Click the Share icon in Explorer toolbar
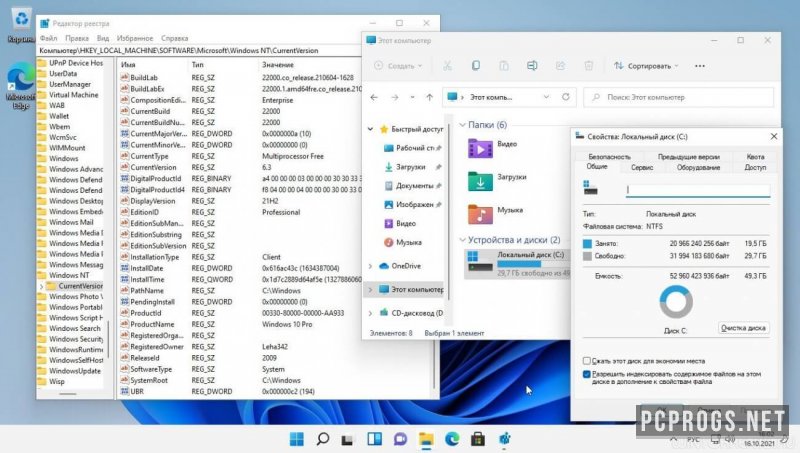 (x=560, y=66)
